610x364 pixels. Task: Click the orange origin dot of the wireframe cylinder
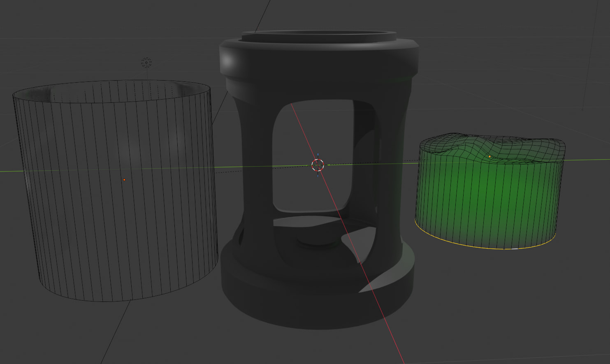tap(124, 180)
